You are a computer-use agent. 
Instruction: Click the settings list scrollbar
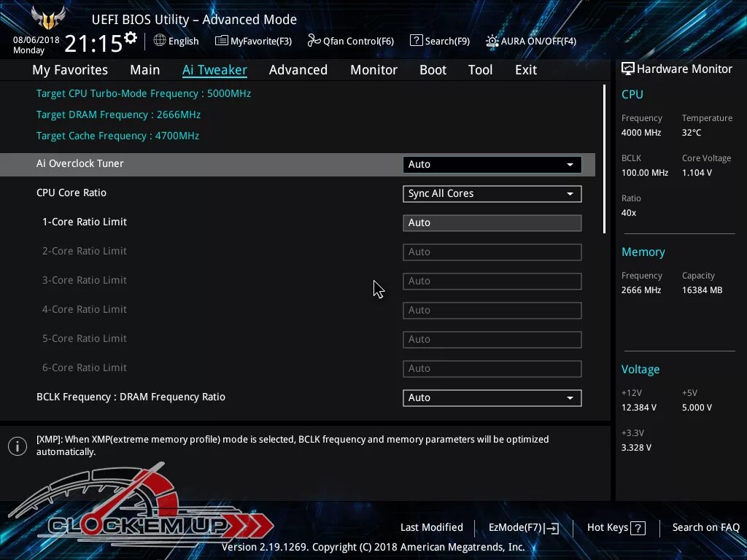click(x=604, y=159)
